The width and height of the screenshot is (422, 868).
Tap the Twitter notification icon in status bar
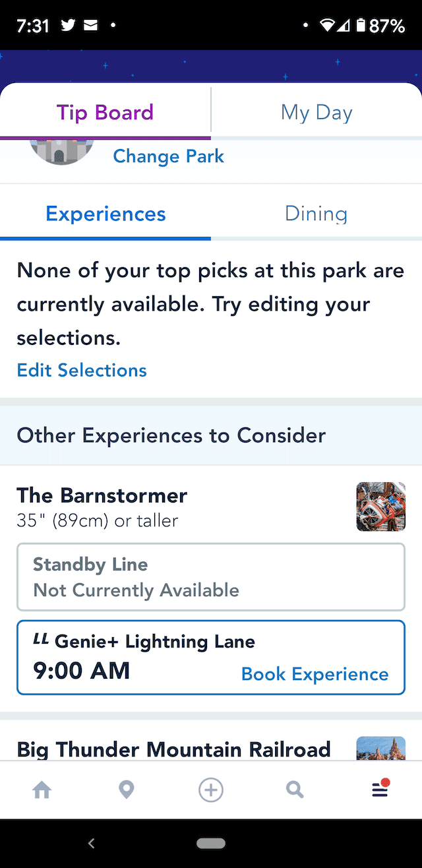68,25
